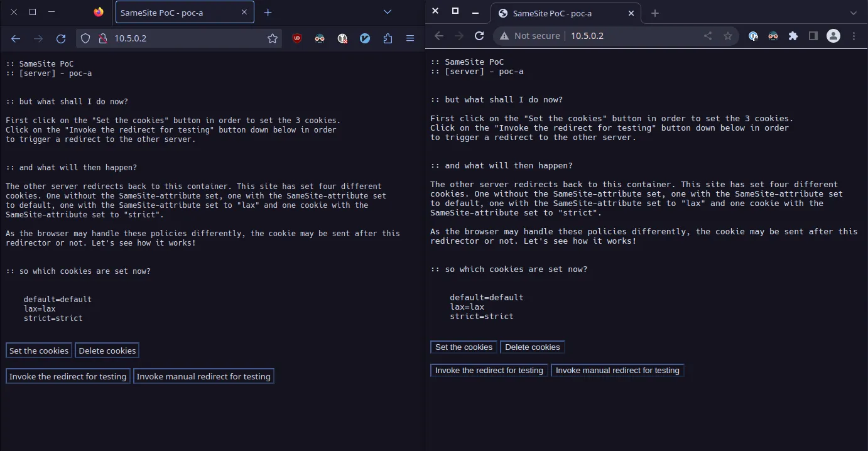
Task: Click the uBlock Origin icon in Firefox
Action: tap(297, 38)
